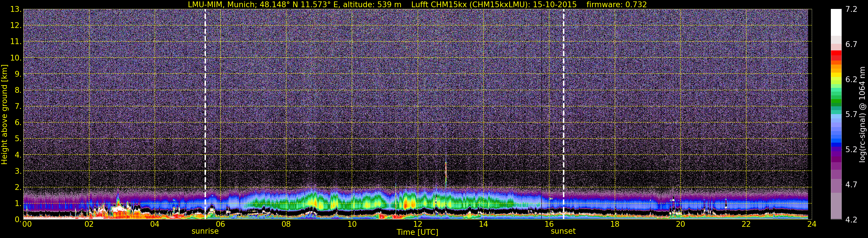Click the '18' time tick label
Image resolution: width=868 pixels, height=238 pixels.
click(x=614, y=224)
